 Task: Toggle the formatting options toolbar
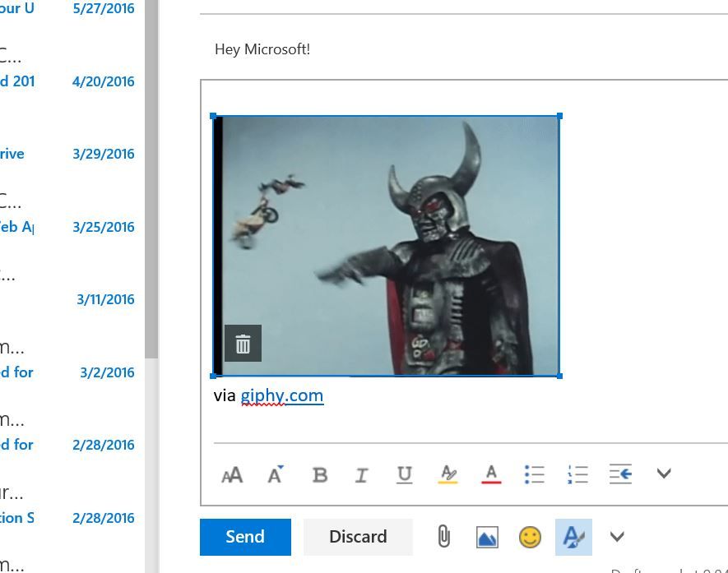[574, 537]
